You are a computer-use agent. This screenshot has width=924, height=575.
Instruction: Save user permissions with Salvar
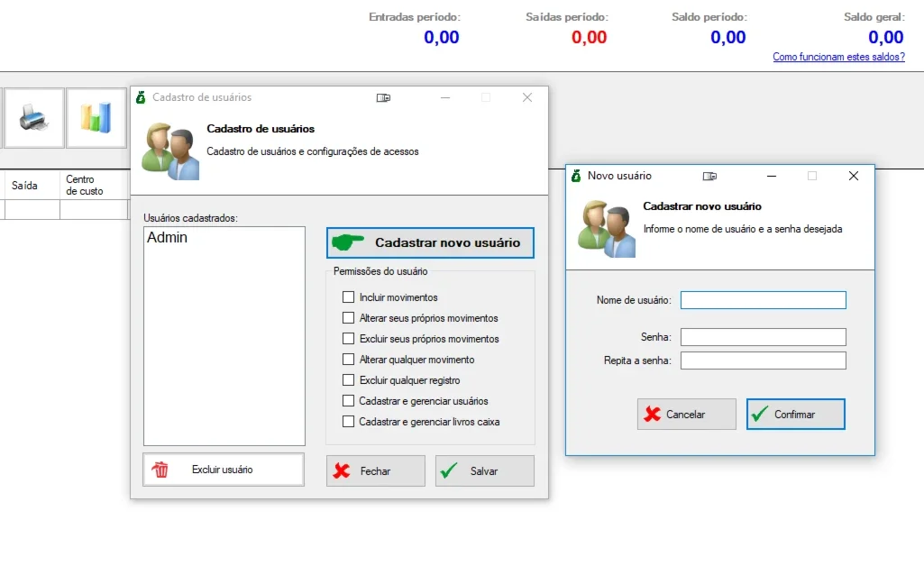484,470
